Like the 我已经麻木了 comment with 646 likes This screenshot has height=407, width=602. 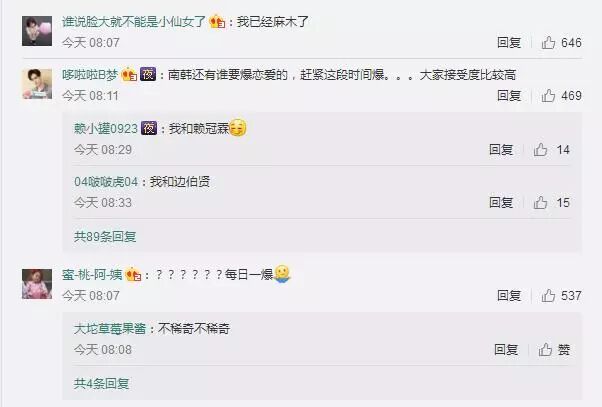click(561, 43)
